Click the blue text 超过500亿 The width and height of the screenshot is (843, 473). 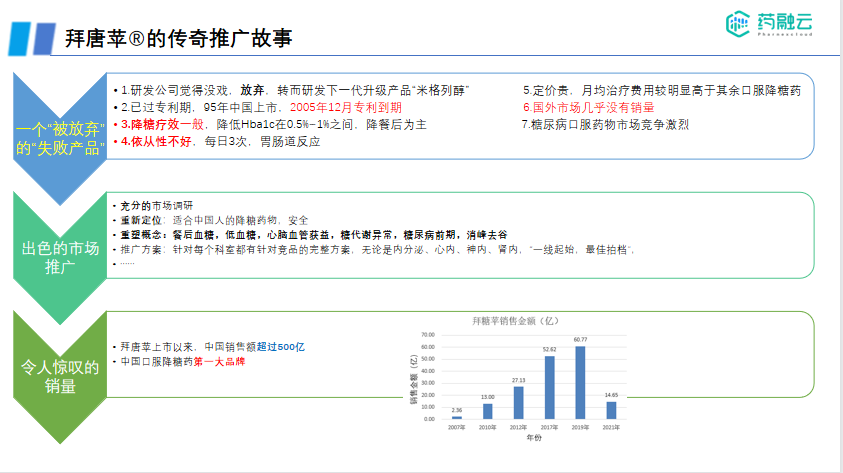[281, 347]
